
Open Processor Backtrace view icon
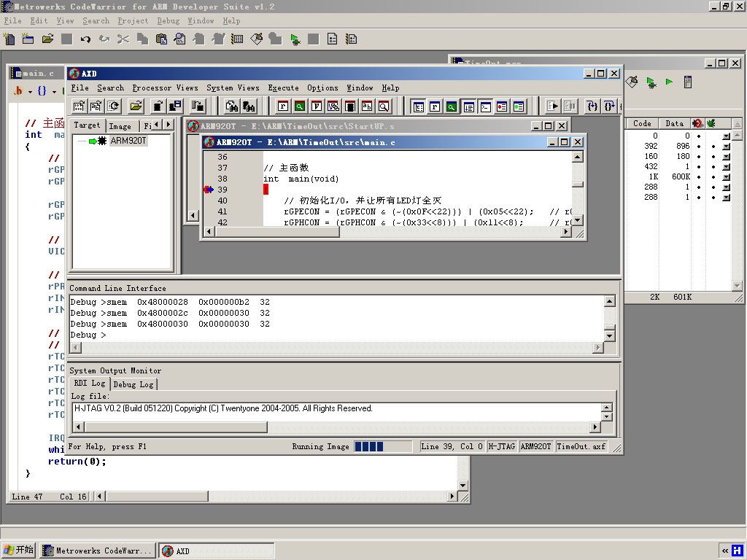(333, 106)
